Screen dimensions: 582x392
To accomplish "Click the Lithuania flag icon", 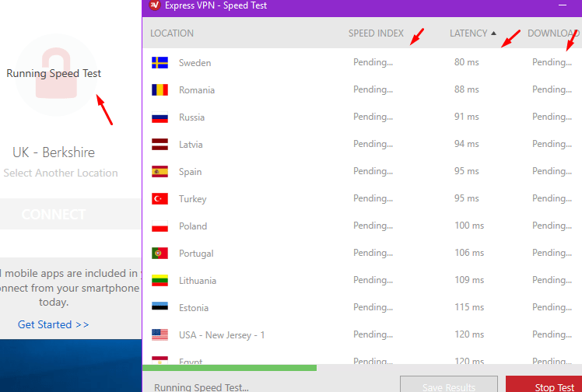I will click(160, 280).
